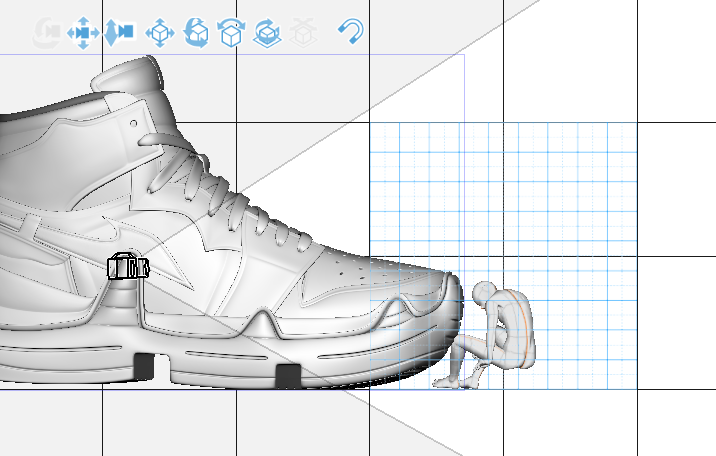Select the greyed-out snap-to-ground cube icon
This screenshot has height=456, width=716.
(303, 33)
